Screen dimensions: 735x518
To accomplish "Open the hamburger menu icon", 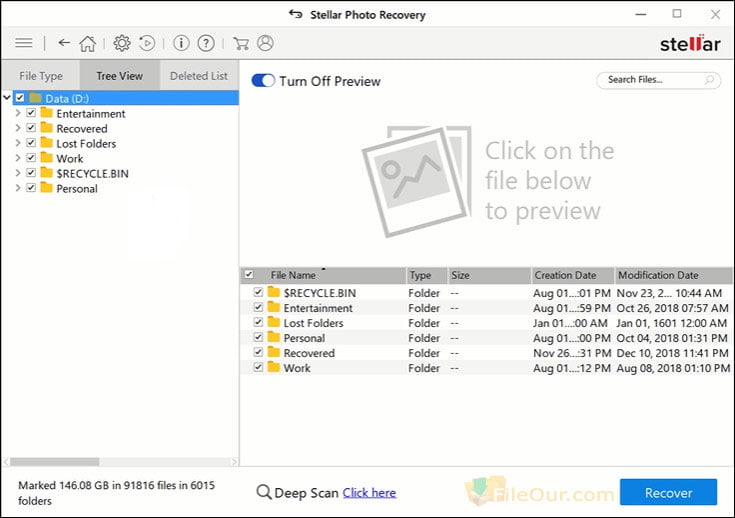I will pos(23,43).
